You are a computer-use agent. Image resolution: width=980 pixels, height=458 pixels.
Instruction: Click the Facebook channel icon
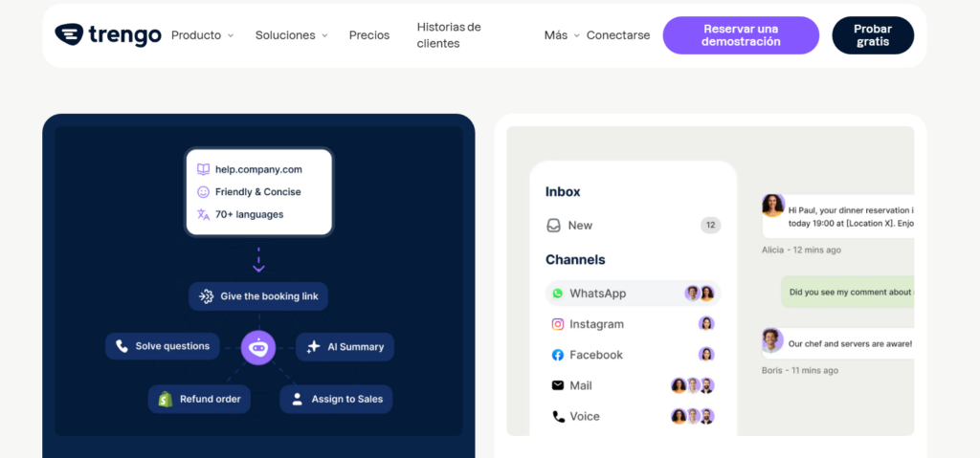557,355
